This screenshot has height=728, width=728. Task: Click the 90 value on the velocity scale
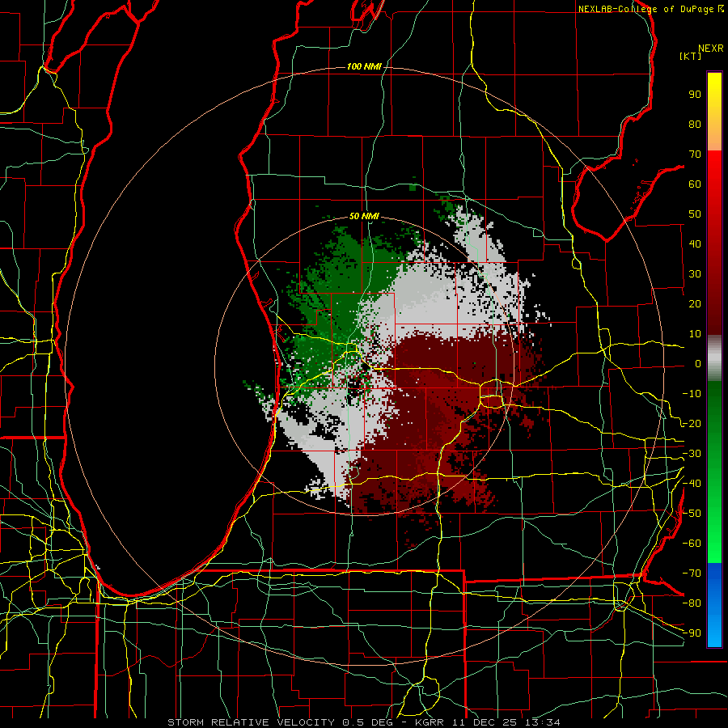695,95
